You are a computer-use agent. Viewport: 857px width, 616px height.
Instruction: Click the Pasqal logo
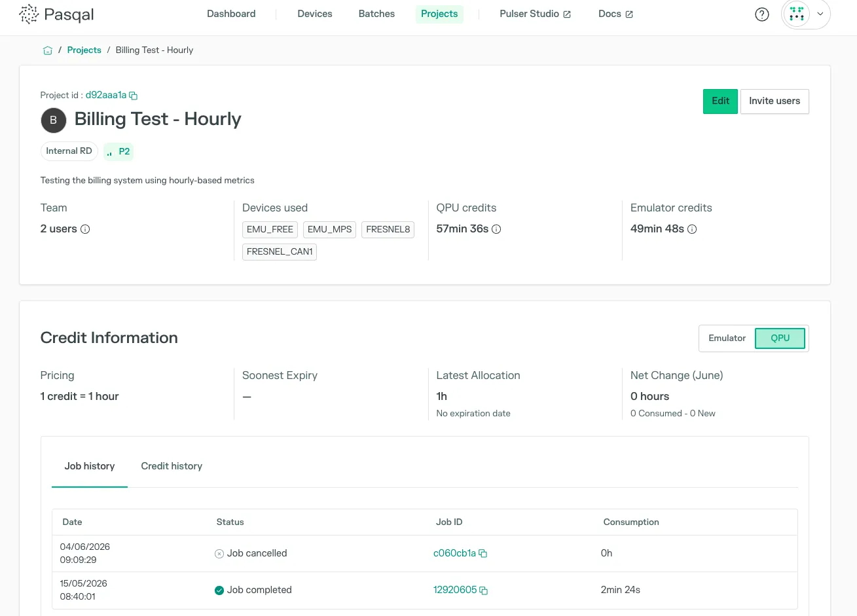coord(57,14)
